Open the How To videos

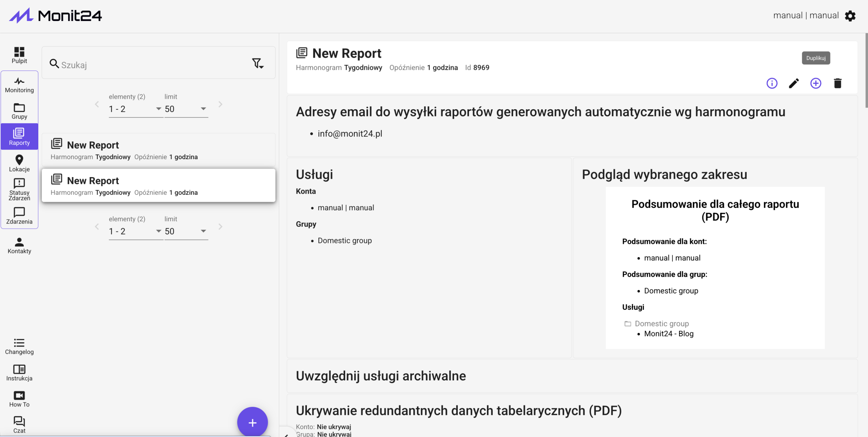coord(19,399)
